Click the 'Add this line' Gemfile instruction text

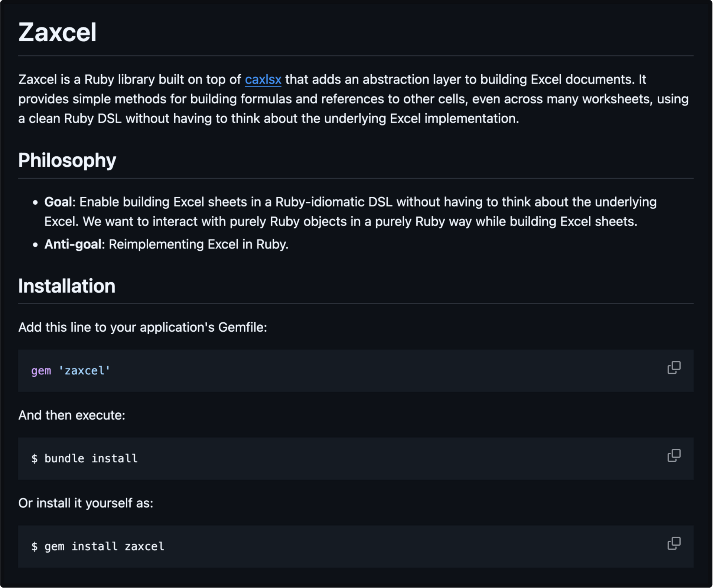143,327
